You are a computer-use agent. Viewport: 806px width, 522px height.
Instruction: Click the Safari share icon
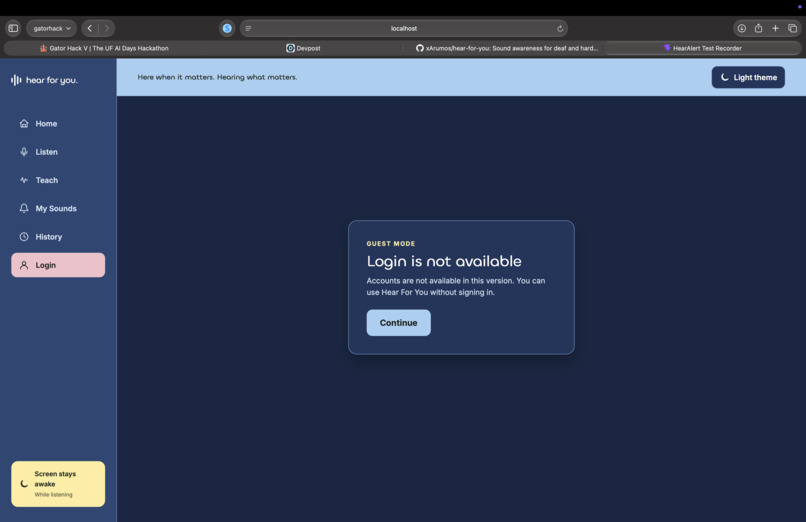pos(758,28)
